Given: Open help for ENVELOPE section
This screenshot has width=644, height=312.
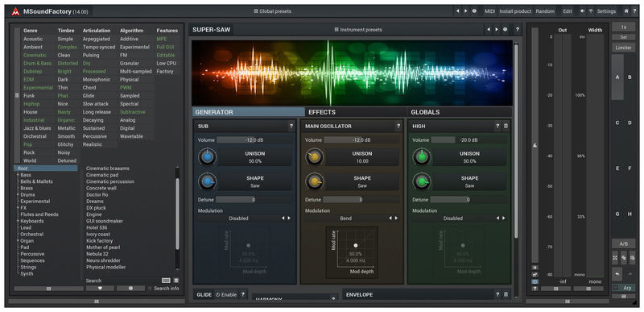Looking at the screenshot, I should (497, 295).
